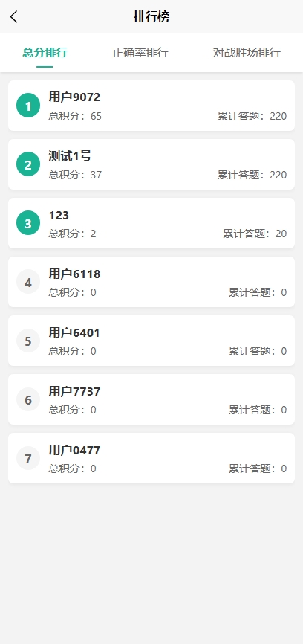The height and width of the screenshot is (644, 303).
Task: Click the 总积分: 37 score text
Action: (x=75, y=175)
